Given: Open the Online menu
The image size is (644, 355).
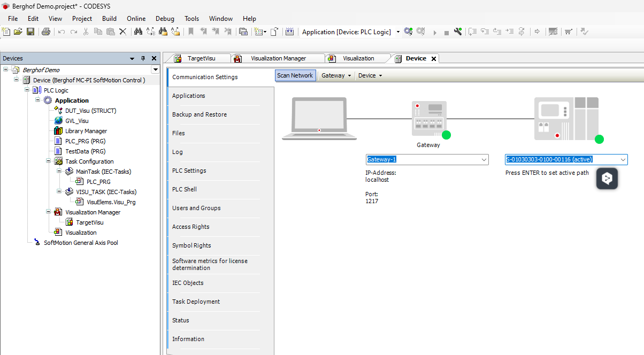Looking at the screenshot, I should click(x=136, y=18).
